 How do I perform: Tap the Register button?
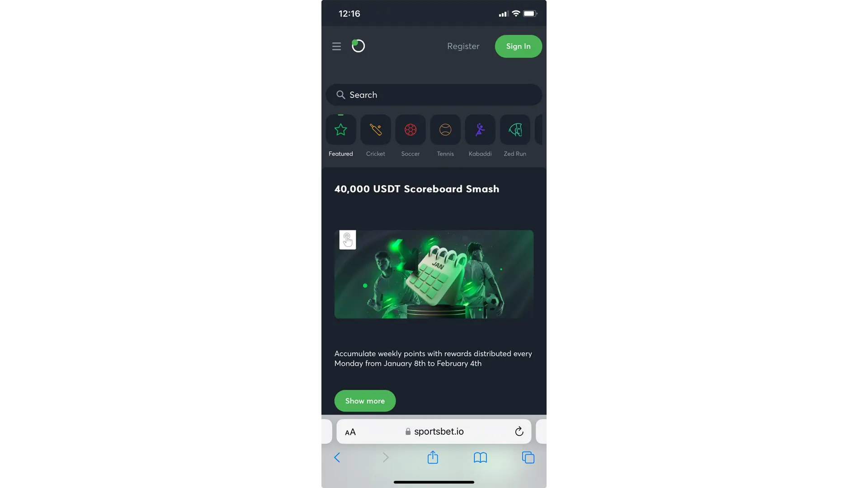click(x=463, y=46)
